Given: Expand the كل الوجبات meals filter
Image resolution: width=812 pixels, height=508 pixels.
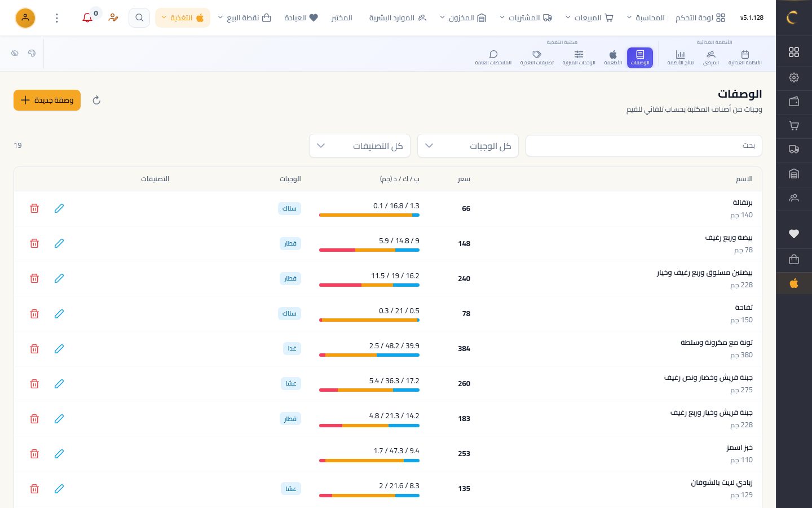Looking at the screenshot, I should [468, 146].
